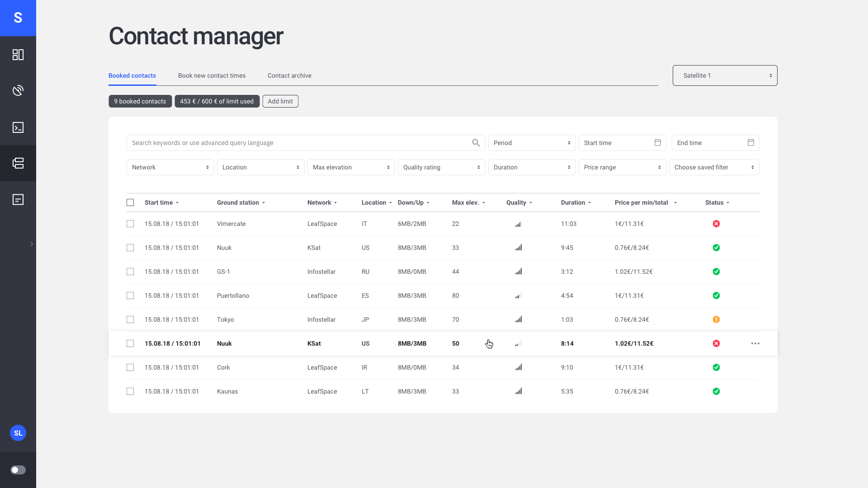Image resolution: width=868 pixels, height=488 pixels.
Task: Expand the Quality rating filter
Action: coord(441,167)
